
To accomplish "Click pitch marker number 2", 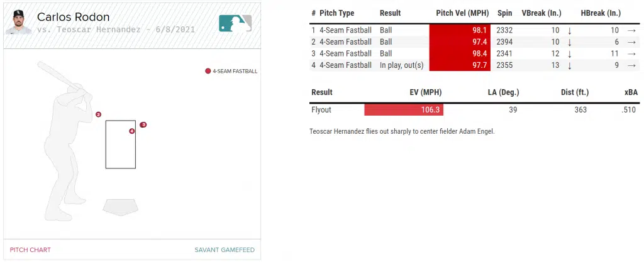I will point(99,114).
